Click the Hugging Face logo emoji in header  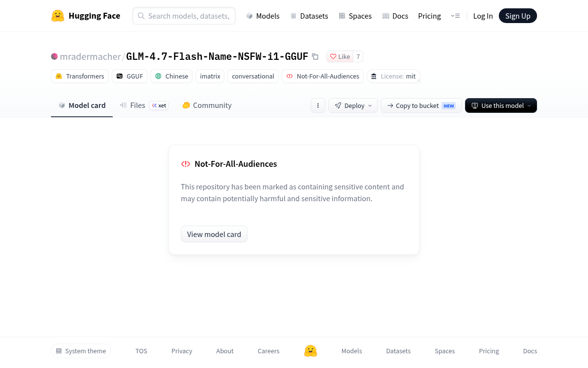tap(58, 16)
